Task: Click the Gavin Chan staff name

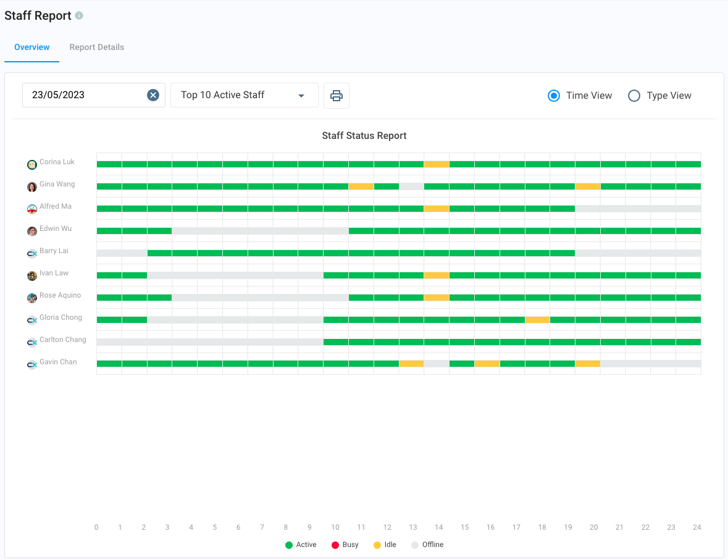Action: (58, 362)
